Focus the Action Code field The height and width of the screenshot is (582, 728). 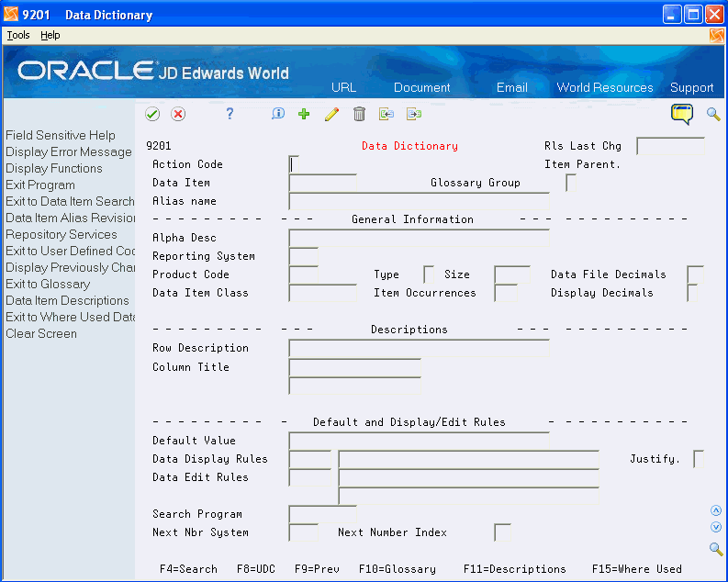[294, 164]
